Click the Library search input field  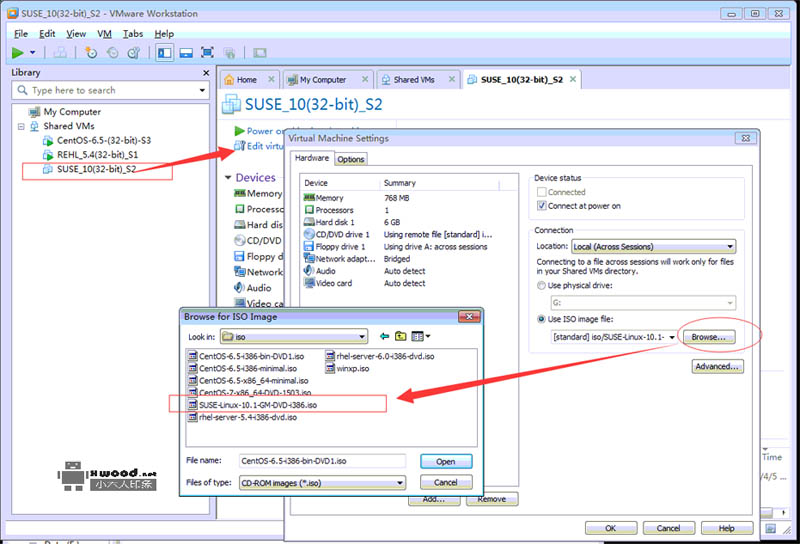[110, 90]
